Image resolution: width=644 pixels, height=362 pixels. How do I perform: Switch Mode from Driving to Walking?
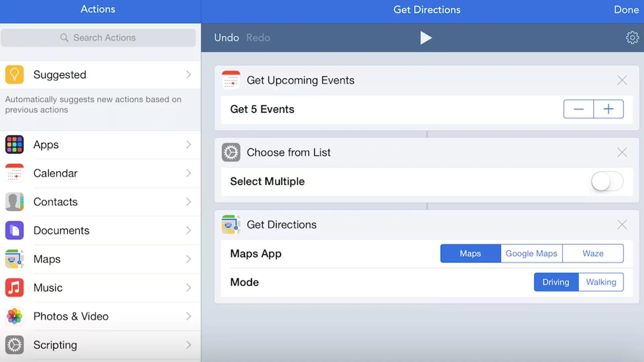click(600, 282)
